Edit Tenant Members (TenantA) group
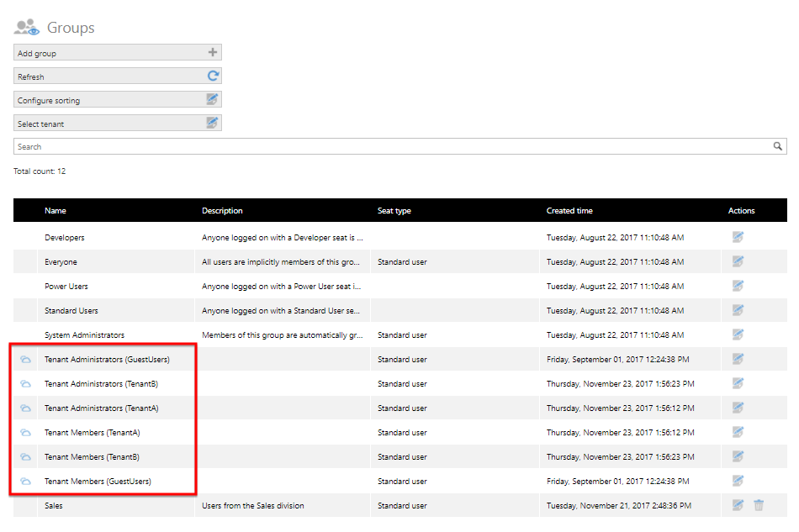 pyautogui.click(x=738, y=432)
